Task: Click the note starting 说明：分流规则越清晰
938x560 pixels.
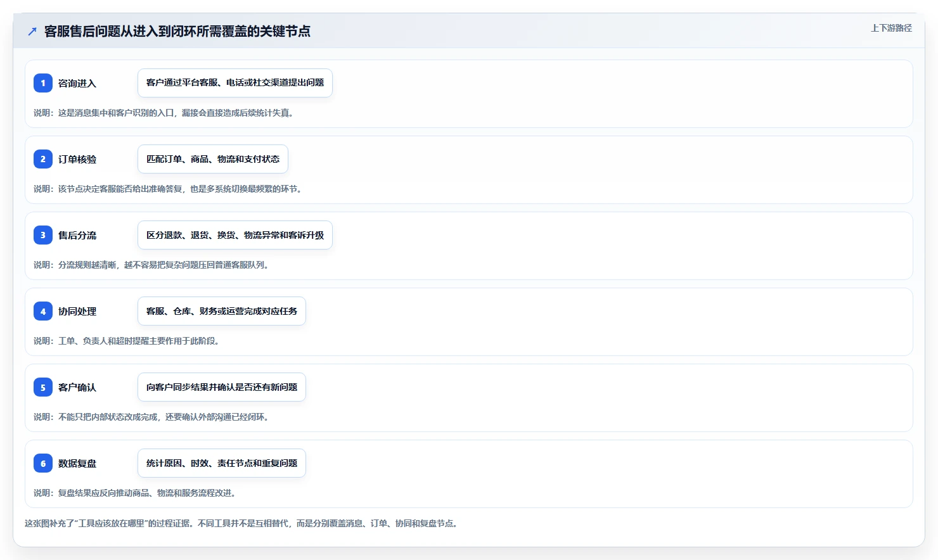Action: click(152, 265)
